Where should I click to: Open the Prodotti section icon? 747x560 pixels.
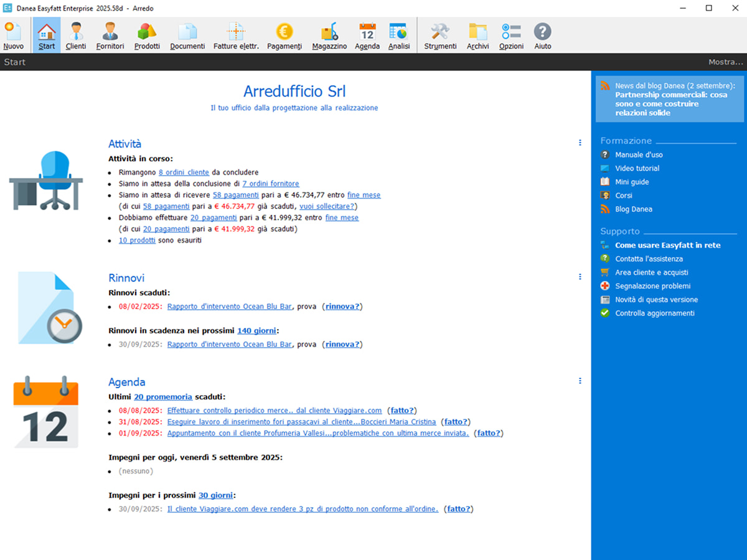click(x=147, y=35)
